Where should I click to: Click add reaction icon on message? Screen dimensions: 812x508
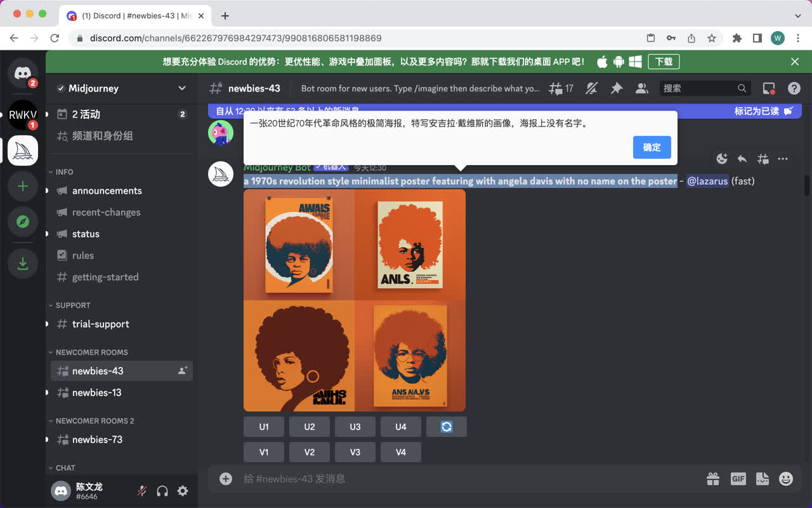pos(722,159)
